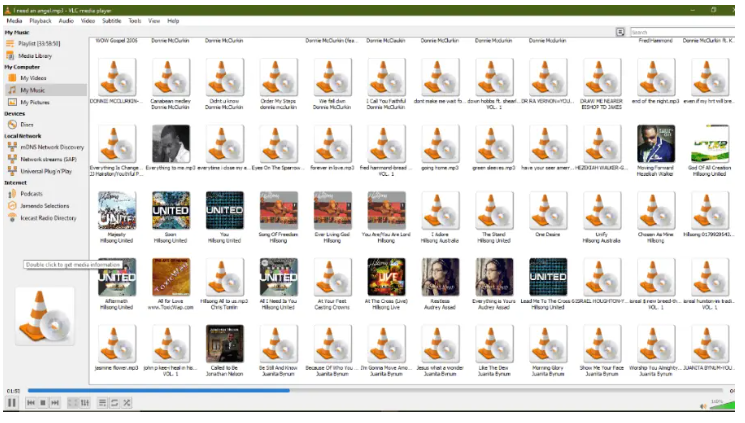Select Universal Plug'n'Play
The width and height of the screenshot is (745, 423).
pos(46,171)
